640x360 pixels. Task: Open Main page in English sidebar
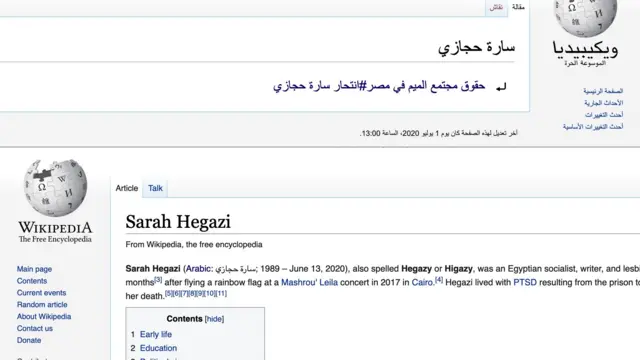point(34,269)
